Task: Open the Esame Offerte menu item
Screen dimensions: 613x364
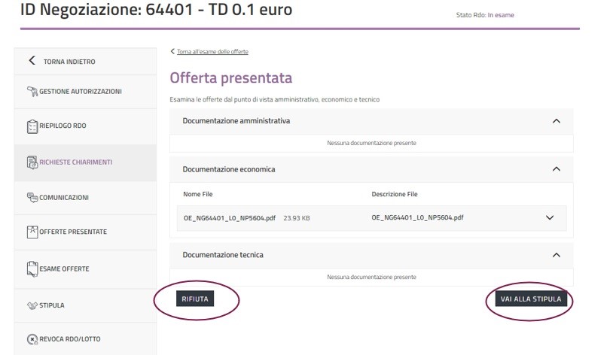Action: point(65,268)
